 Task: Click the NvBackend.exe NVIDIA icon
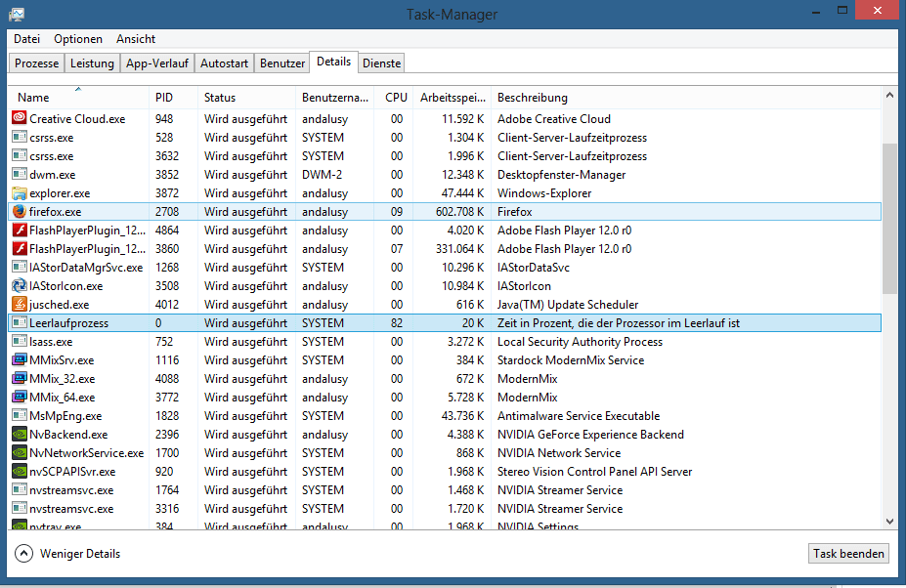point(20,434)
